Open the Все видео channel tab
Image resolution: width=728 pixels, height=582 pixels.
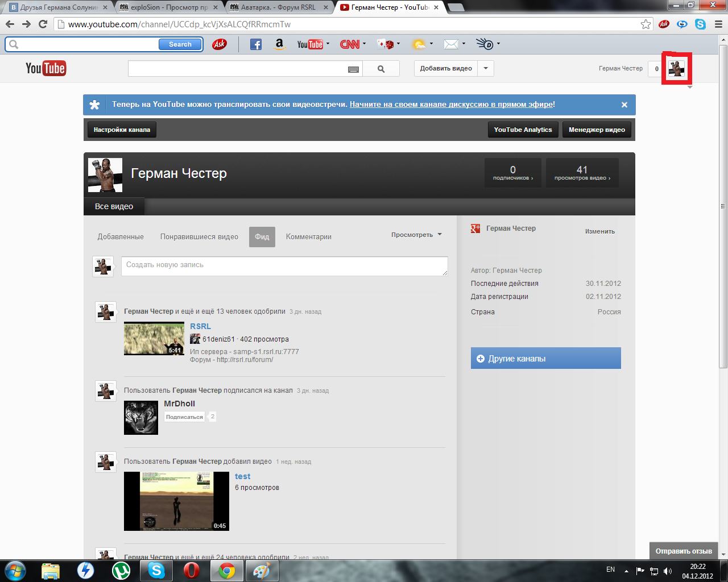[114, 206]
